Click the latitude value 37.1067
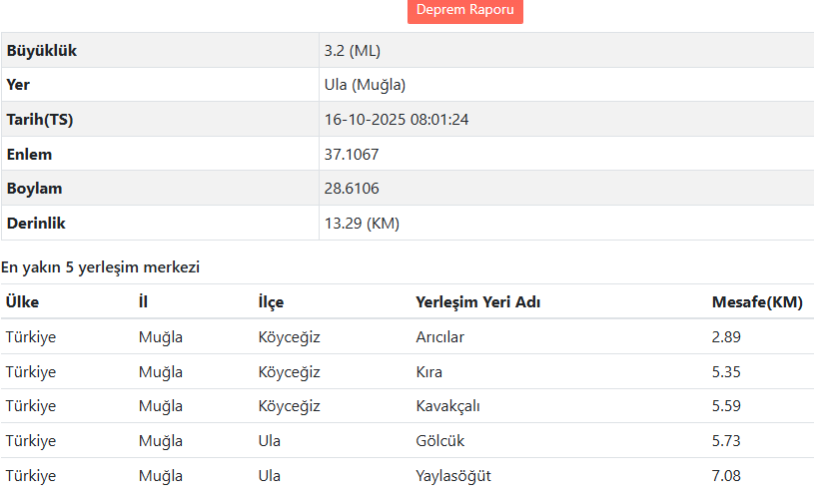 [x=352, y=155]
